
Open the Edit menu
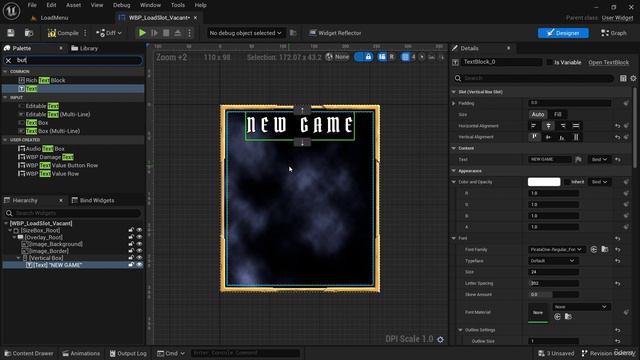(x=51, y=5)
